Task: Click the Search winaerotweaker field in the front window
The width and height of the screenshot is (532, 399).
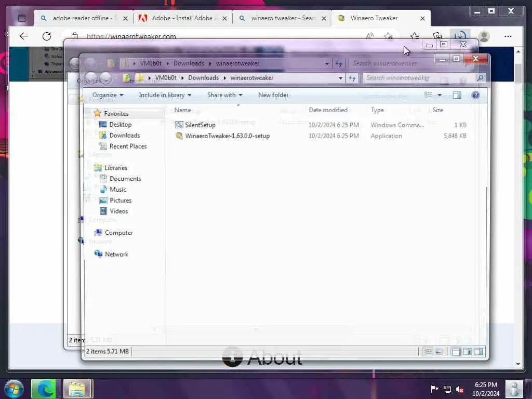Action: pos(420,78)
